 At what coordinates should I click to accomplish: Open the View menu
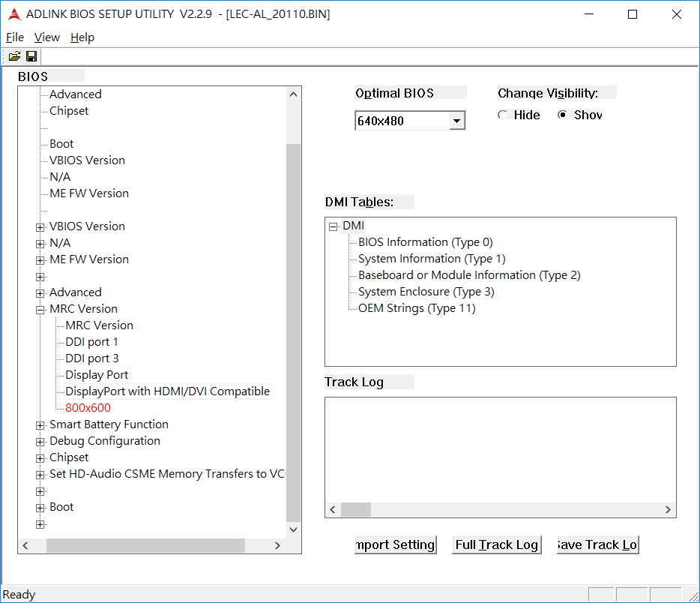47,37
